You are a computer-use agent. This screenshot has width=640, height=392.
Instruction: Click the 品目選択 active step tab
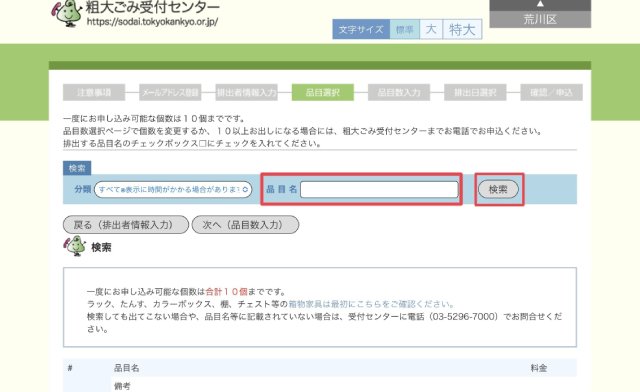[x=323, y=92]
